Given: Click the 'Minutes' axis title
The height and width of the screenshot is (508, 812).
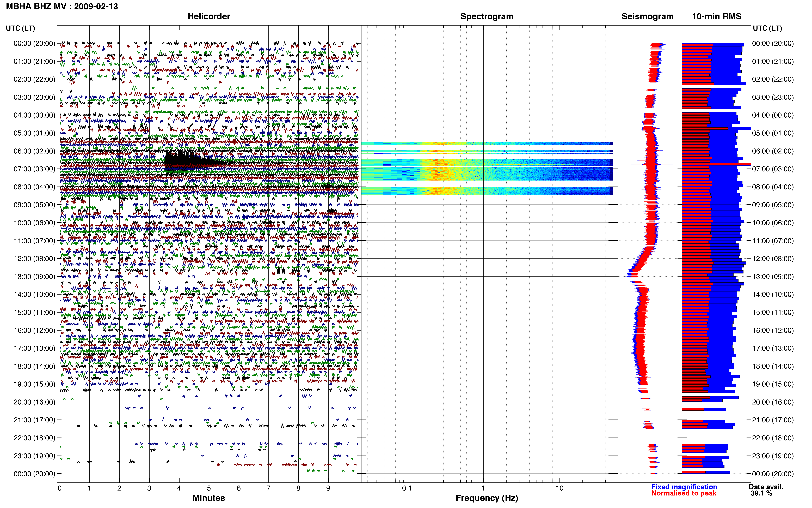Looking at the screenshot, I should click(x=209, y=498).
